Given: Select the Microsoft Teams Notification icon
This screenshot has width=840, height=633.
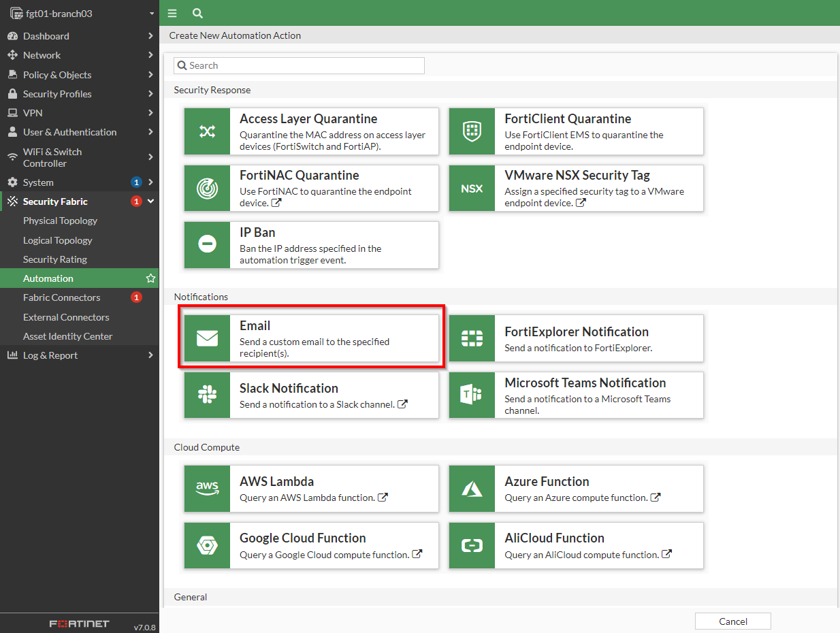Looking at the screenshot, I should [x=472, y=395].
